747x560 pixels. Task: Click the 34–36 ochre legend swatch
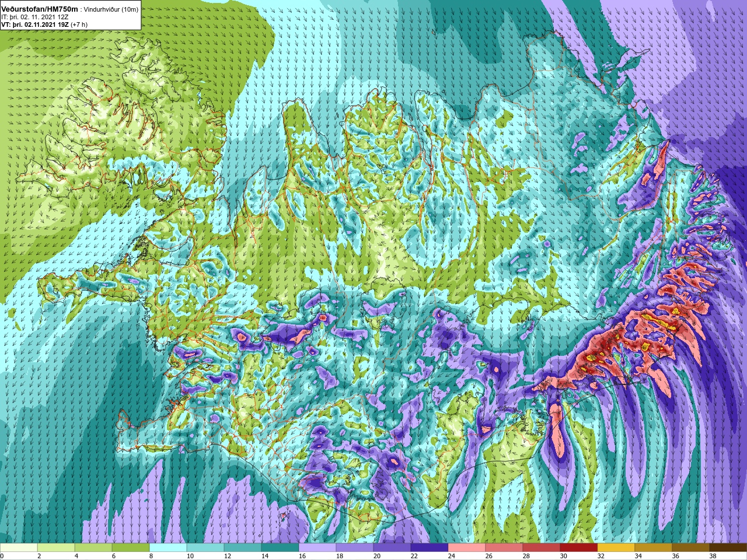[x=654, y=548]
